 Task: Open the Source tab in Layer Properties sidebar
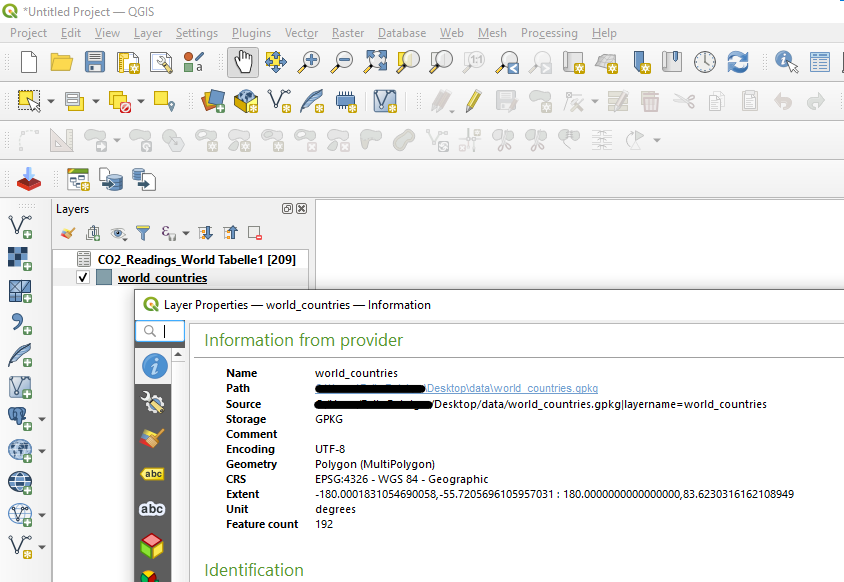point(153,402)
